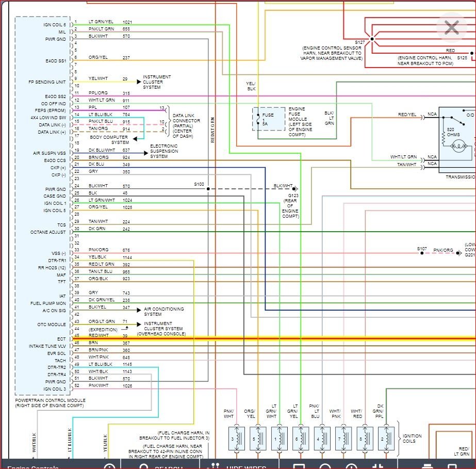Click the ELECTRONIC SUSPENSION SYSTEM reference
The height and width of the screenshot is (469, 476).
click(164, 151)
